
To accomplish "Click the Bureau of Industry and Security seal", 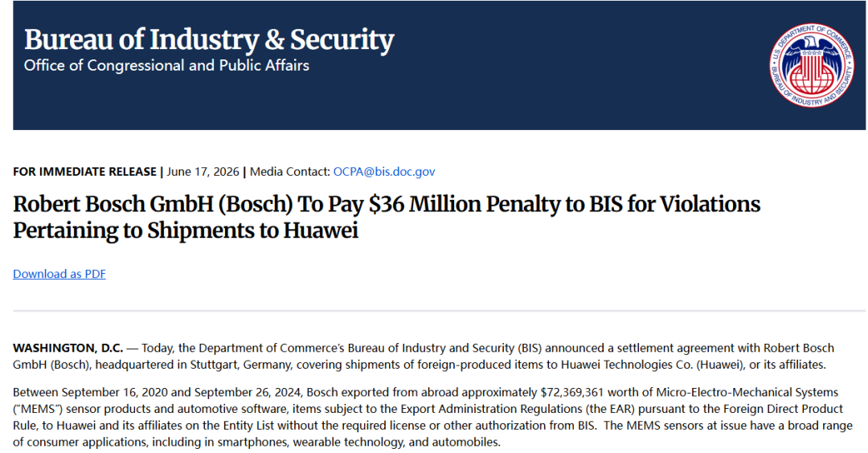I will [x=812, y=65].
